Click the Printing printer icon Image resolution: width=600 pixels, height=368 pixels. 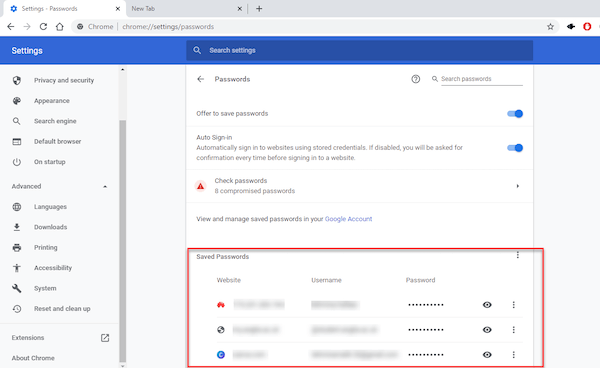coord(17,248)
